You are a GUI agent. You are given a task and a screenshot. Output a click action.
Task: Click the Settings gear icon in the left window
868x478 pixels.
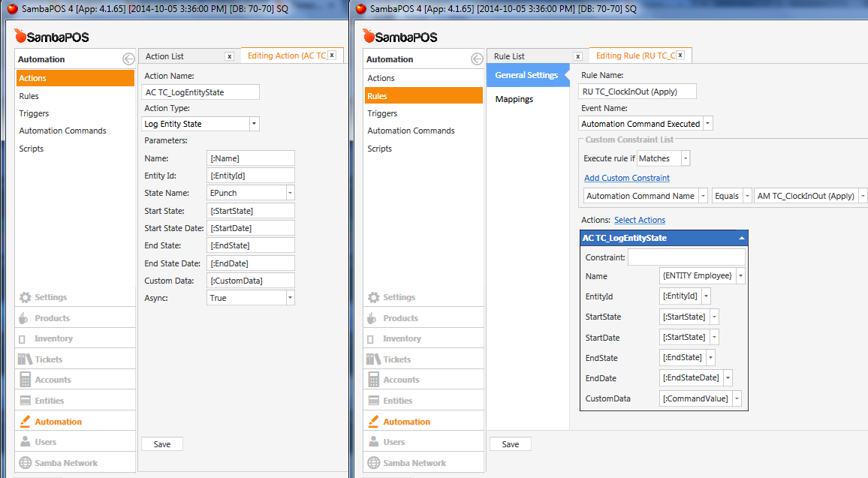(26, 297)
